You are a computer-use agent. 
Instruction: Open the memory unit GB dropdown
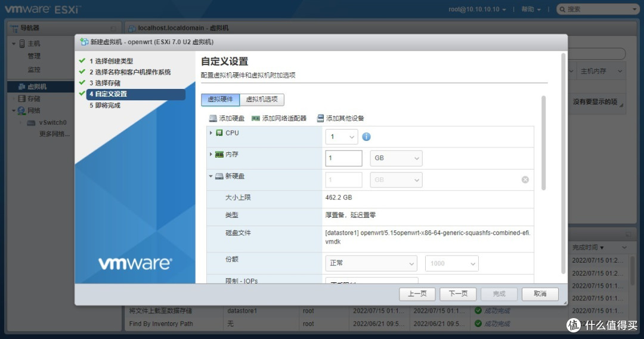tap(396, 158)
